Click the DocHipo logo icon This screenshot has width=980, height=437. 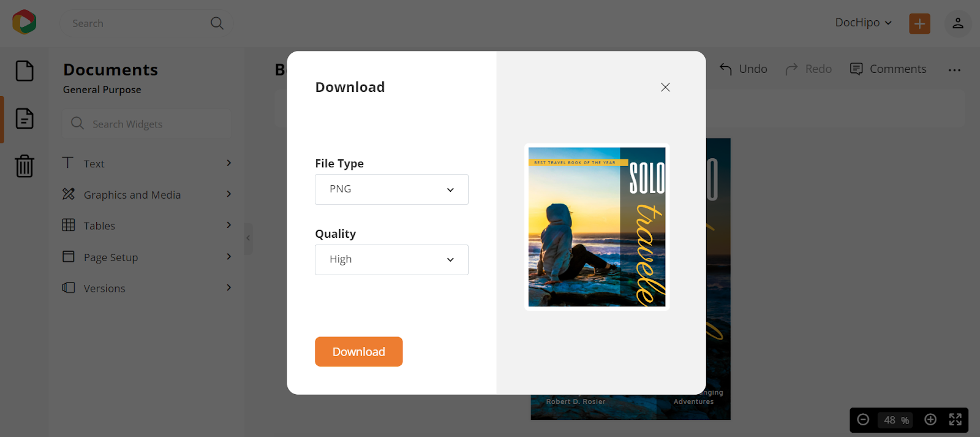click(24, 22)
